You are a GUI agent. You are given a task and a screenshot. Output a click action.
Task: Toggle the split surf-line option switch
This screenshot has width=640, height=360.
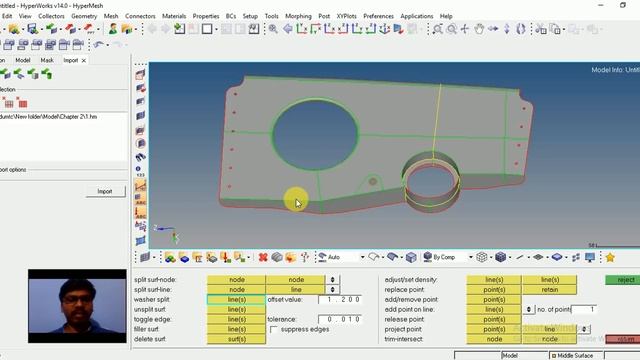(x=332, y=289)
